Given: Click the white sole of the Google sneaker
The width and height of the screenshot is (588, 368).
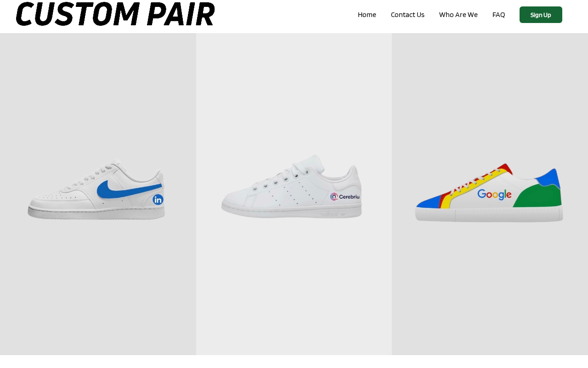Looking at the screenshot, I should click(489, 215).
